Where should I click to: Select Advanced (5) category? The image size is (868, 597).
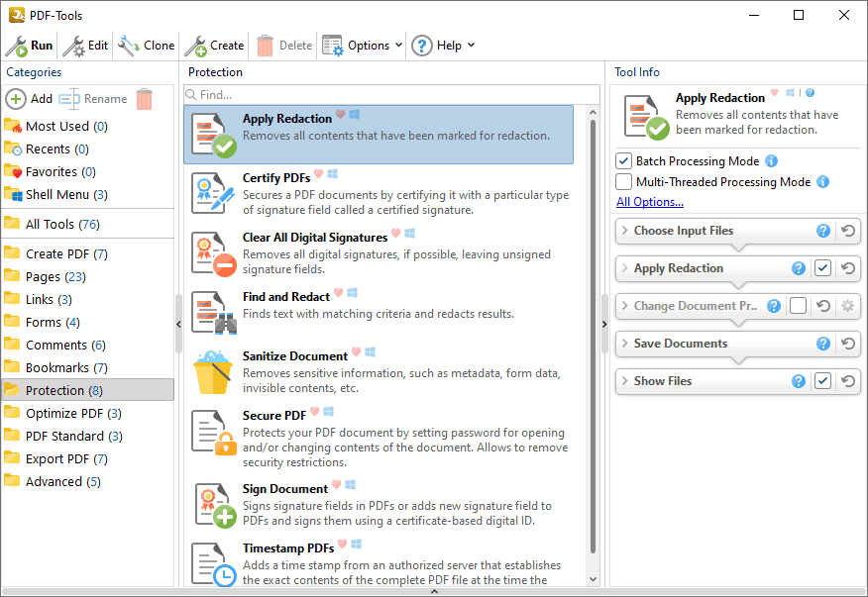pos(53,481)
